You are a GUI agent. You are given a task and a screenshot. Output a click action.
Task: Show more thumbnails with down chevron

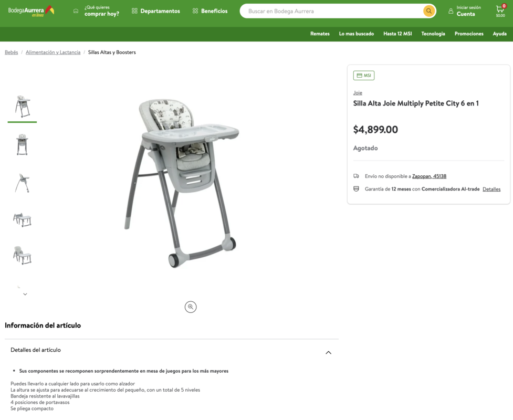25,295
